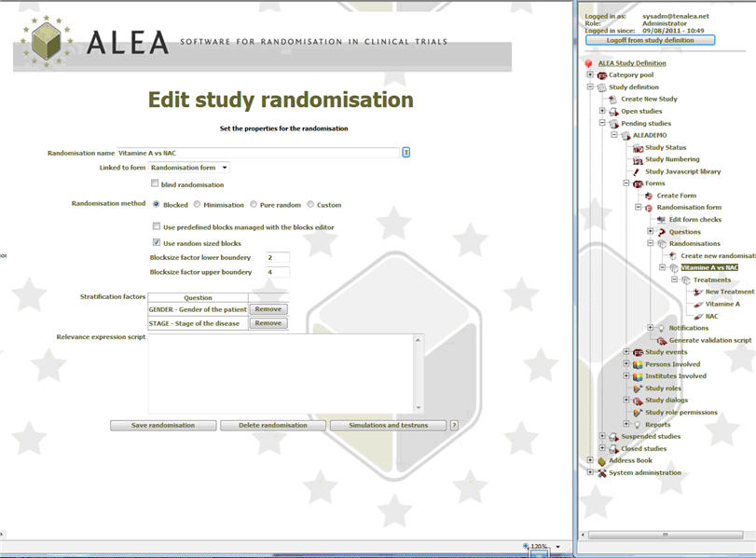
Task: Enable the blind randomisation checkbox
Action: (x=155, y=184)
